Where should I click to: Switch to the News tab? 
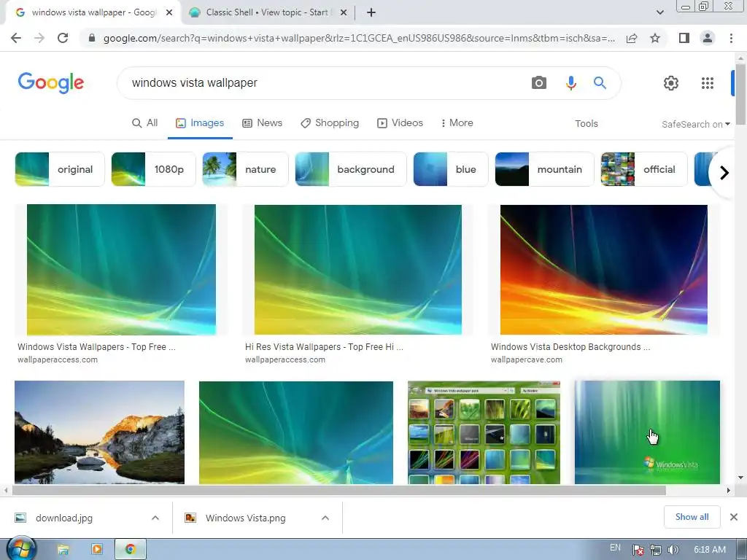coord(263,122)
